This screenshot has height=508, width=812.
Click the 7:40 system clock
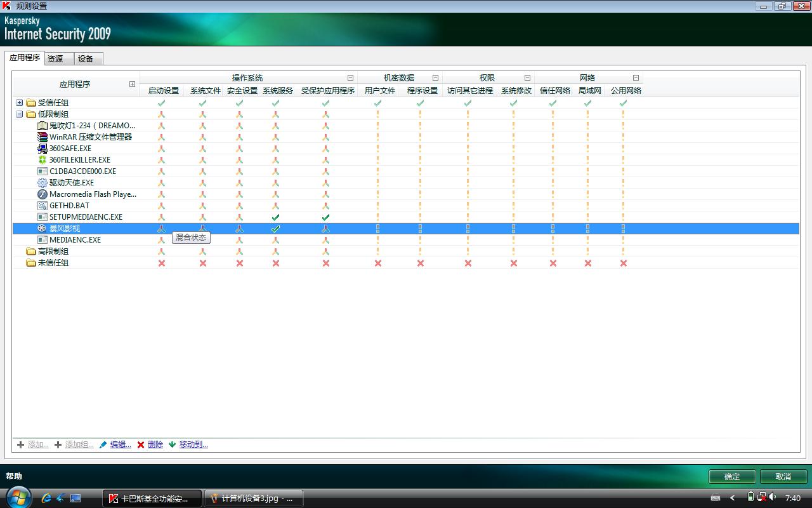coord(793,498)
